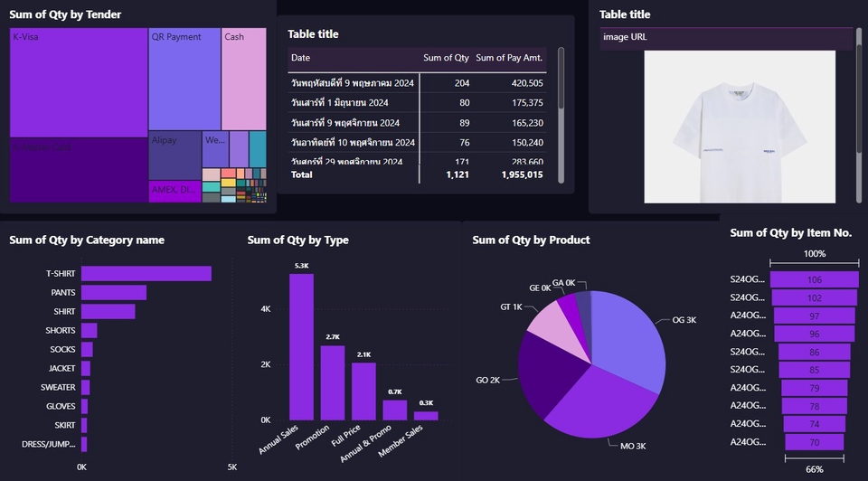Select the PANTS bar in Category chart
This screenshot has height=481, width=868.
pos(113,293)
